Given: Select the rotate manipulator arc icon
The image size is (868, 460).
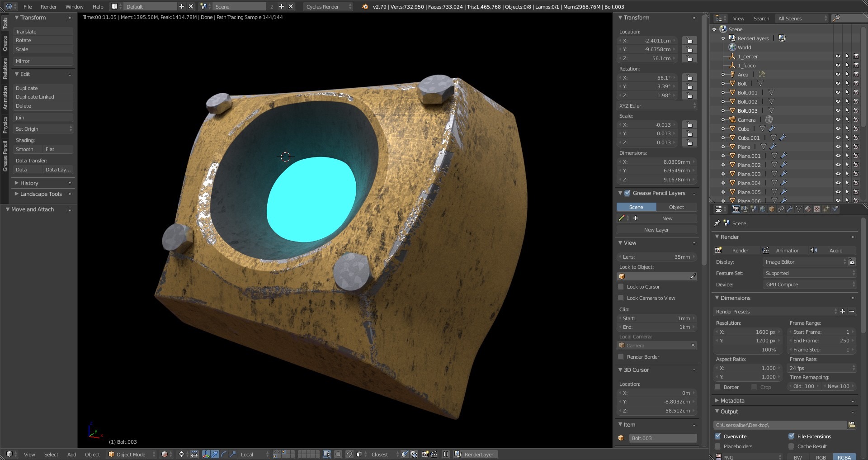Looking at the screenshot, I should (224, 454).
